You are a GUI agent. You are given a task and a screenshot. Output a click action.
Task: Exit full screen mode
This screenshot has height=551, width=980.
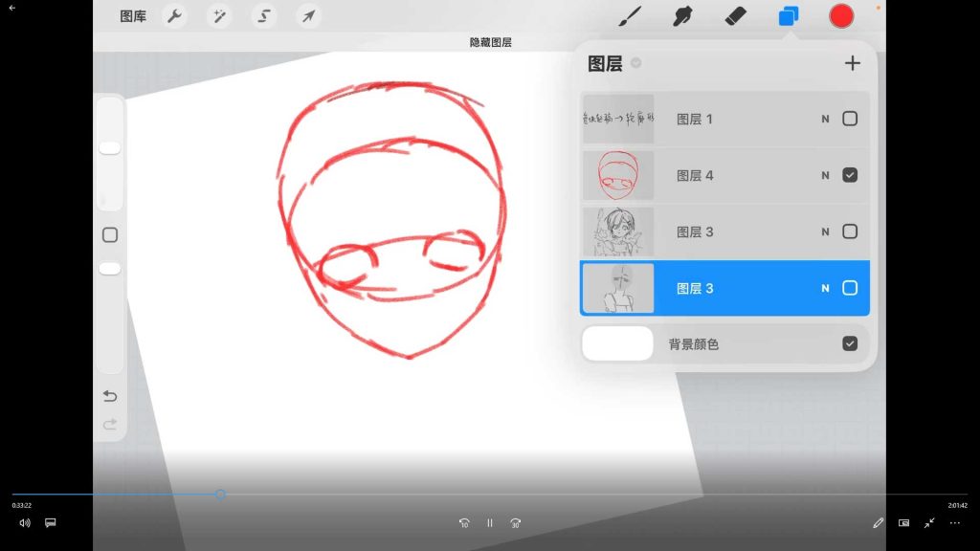pyautogui.click(x=929, y=523)
